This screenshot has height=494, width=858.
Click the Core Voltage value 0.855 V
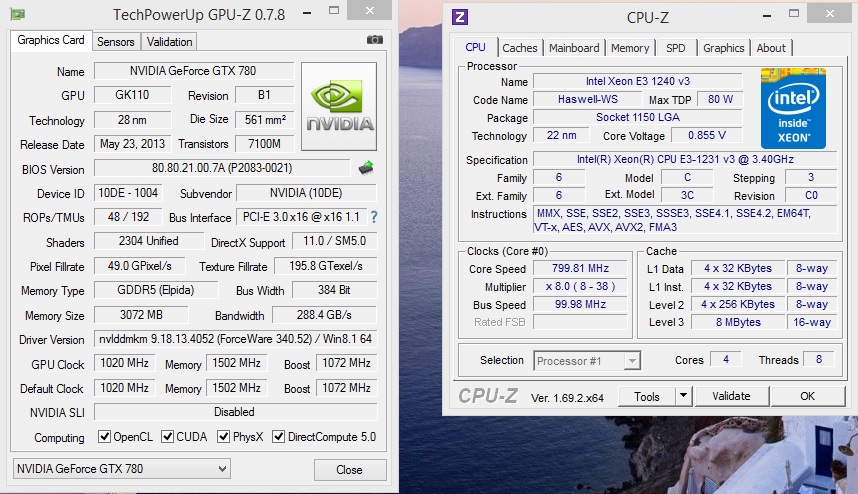pyautogui.click(x=707, y=136)
